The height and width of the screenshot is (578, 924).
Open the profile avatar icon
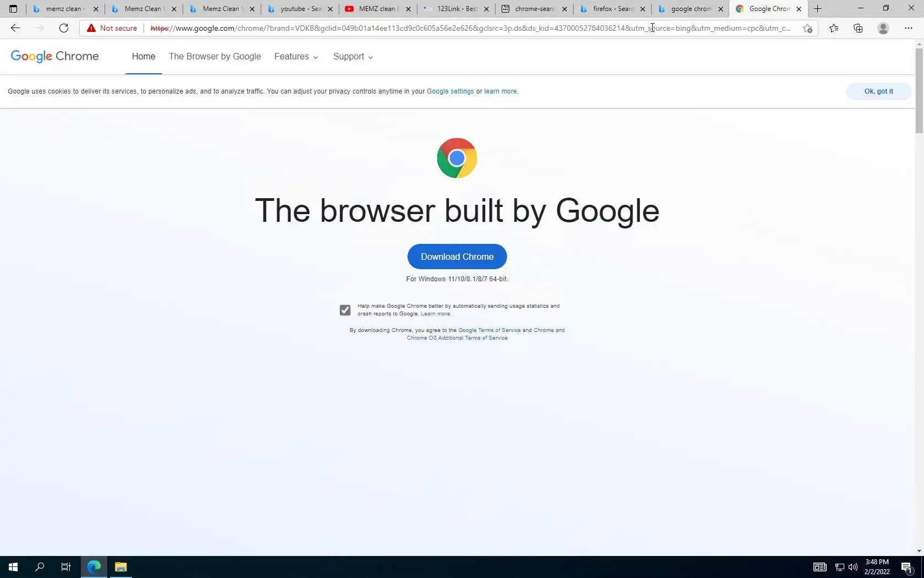pos(883,28)
